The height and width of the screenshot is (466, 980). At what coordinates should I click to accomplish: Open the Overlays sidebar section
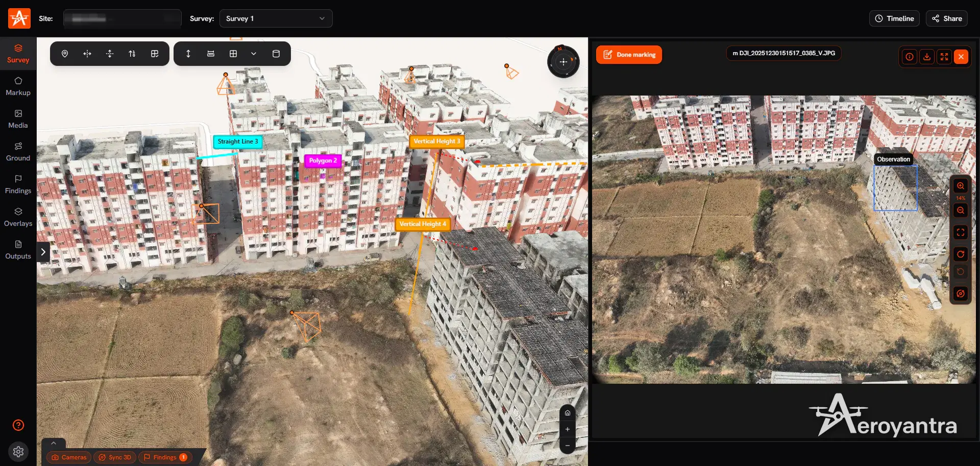click(18, 217)
